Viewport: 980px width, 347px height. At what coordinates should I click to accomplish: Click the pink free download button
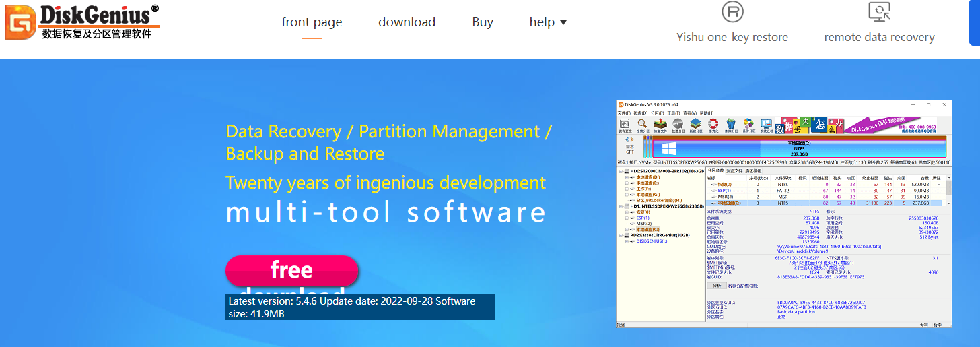tap(291, 270)
